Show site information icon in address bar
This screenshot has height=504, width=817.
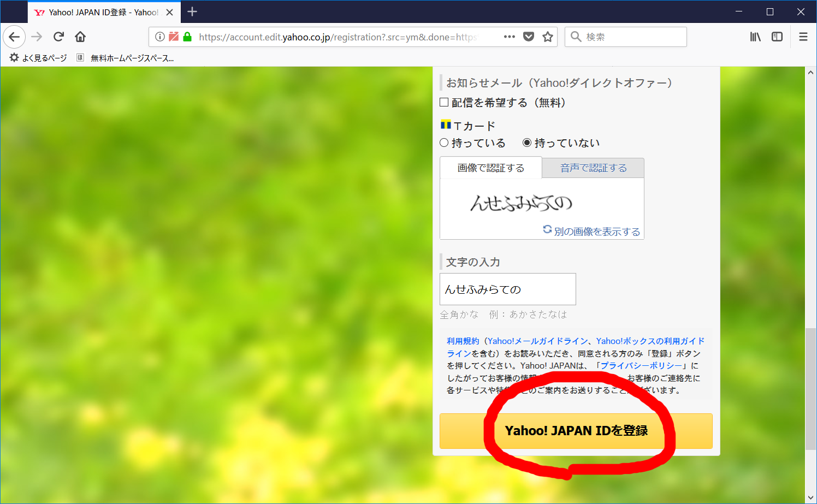coord(159,37)
